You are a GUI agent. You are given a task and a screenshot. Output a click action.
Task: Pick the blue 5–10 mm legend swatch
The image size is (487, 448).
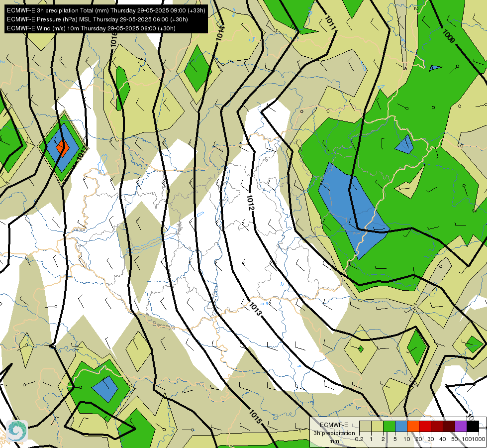(x=401, y=426)
